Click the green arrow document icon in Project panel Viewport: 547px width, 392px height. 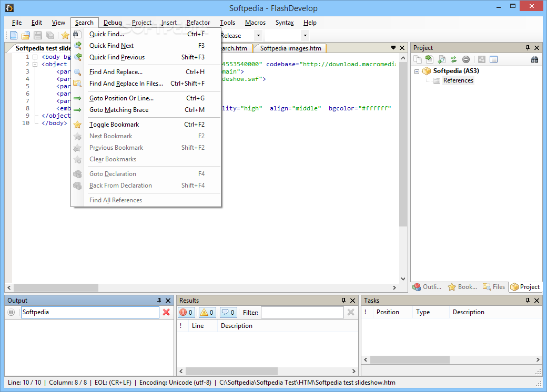429,59
